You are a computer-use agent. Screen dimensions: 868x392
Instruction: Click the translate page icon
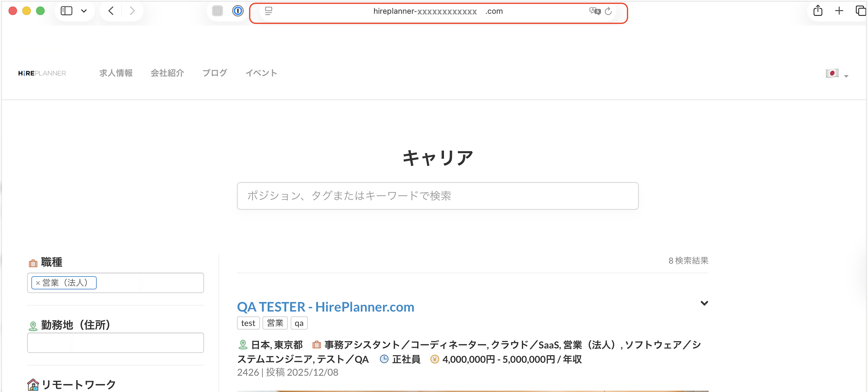[595, 11]
